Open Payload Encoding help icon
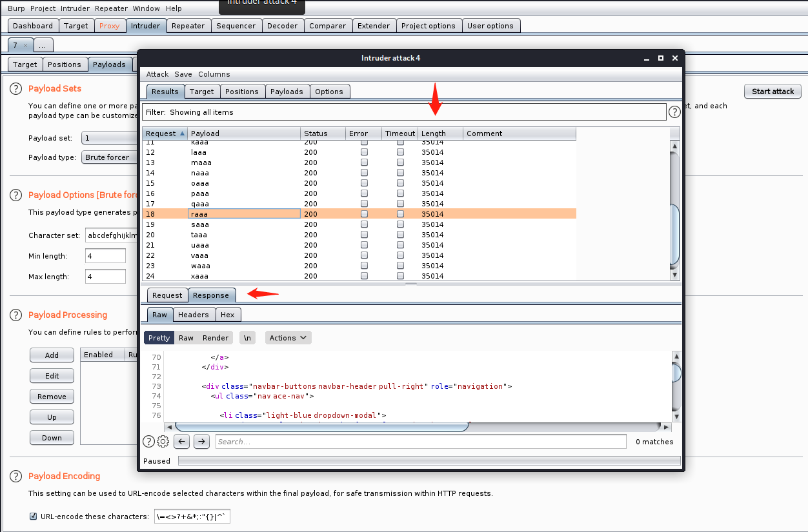 (x=15, y=477)
